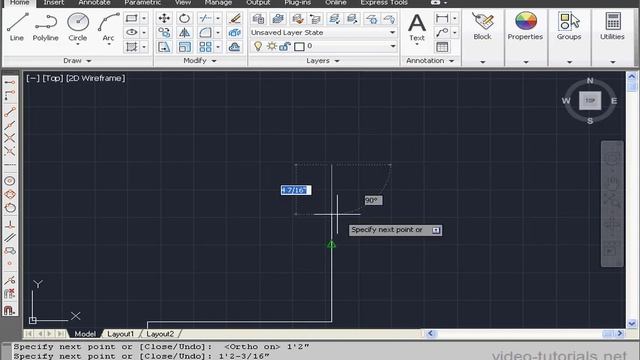Open Rectangle tool dropdown arrow
640x360 pixels.
tap(144, 18)
